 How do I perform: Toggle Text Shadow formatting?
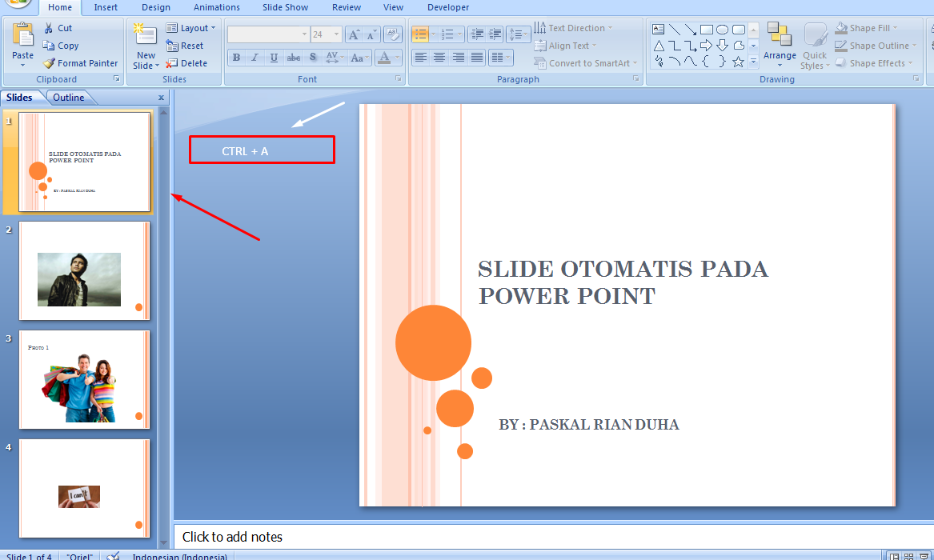point(313,58)
